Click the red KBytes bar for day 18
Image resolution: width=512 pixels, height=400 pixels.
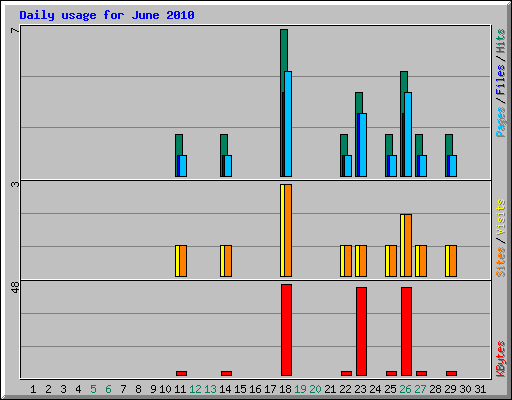coord(286,330)
